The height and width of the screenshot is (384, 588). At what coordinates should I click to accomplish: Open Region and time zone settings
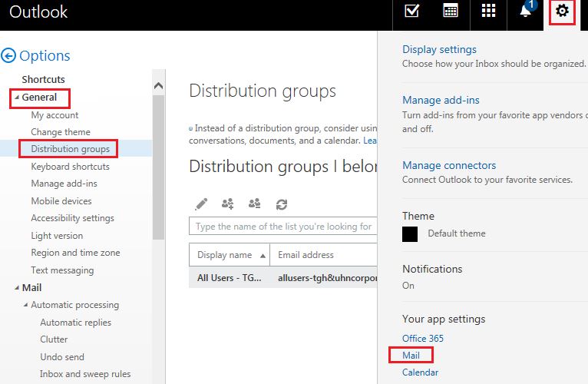coord(75,253)
